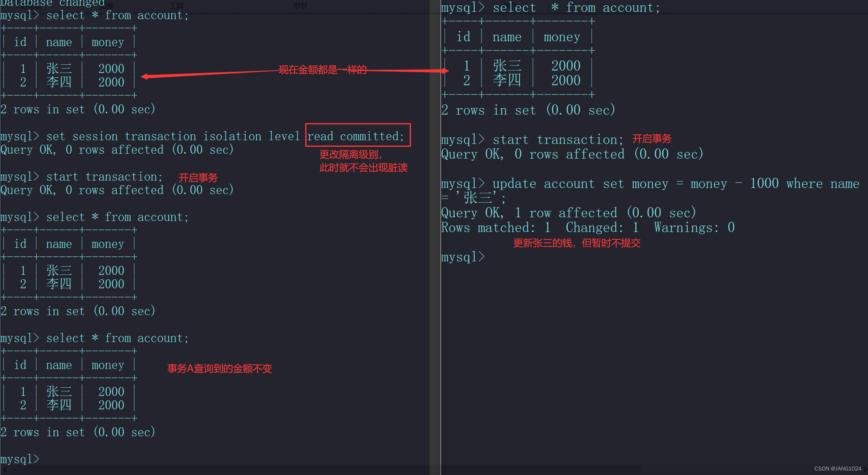Viewport: 868px width, 475px height.
Task: Click the 李四 name cell in the right terminal
Action: [507, 80]
